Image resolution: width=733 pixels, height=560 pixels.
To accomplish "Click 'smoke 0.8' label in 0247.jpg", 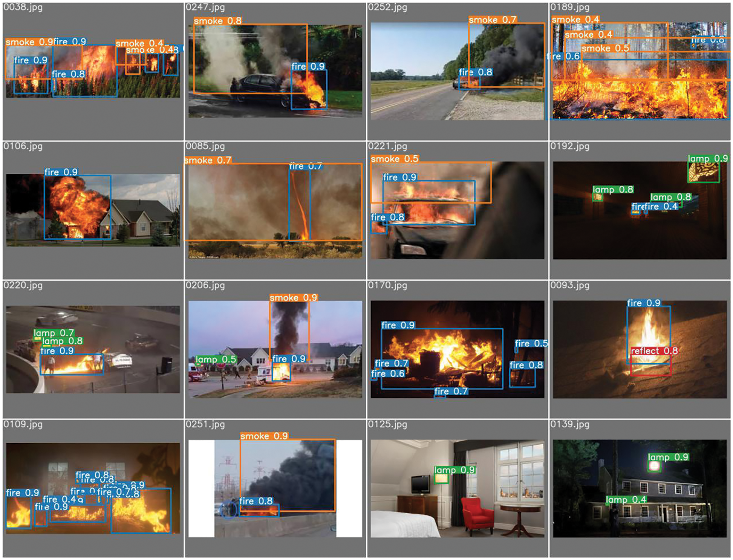I will 218,21.
